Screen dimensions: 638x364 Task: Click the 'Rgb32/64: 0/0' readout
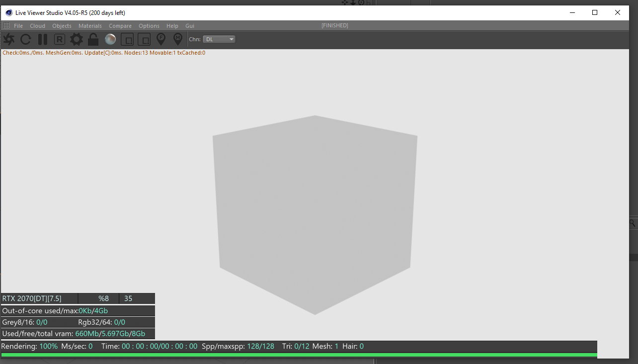point(101,322)
